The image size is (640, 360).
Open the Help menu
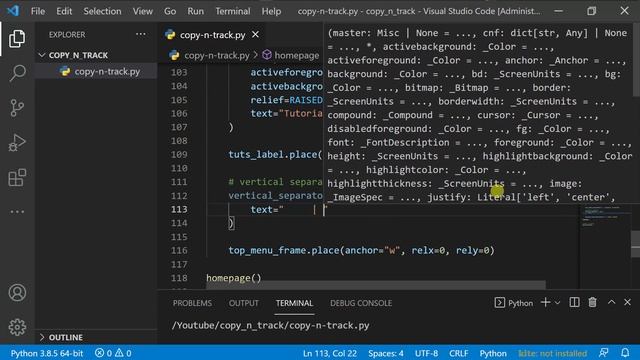pyautogui.click(x=271, y=11)
